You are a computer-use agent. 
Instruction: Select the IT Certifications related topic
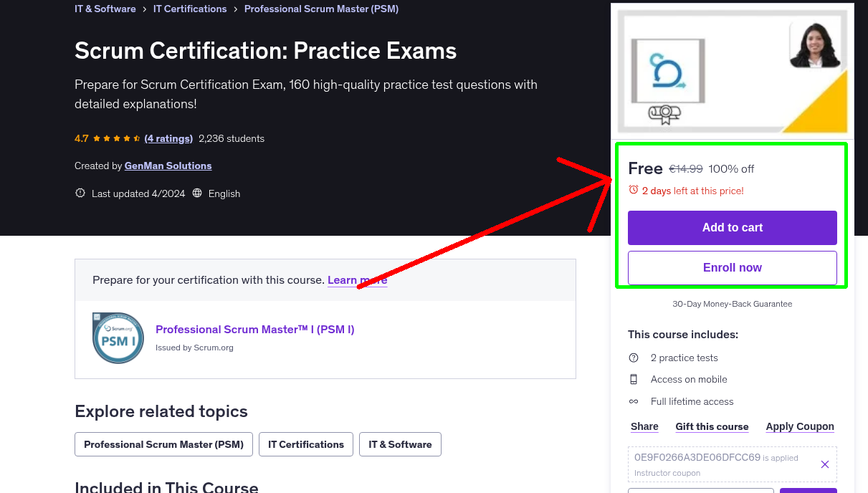click(305, 444)
